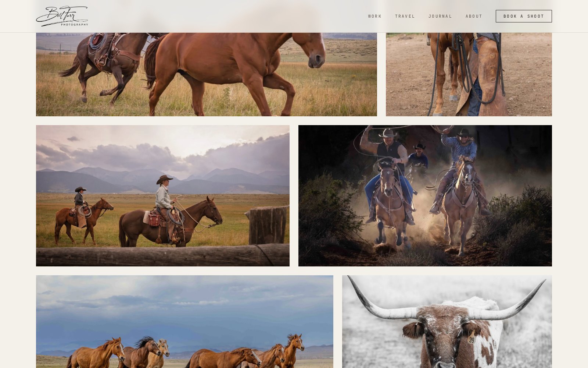This screenshot has width=588, height=368.
Task: Visit the About page
Action: [x=474, y=16]
